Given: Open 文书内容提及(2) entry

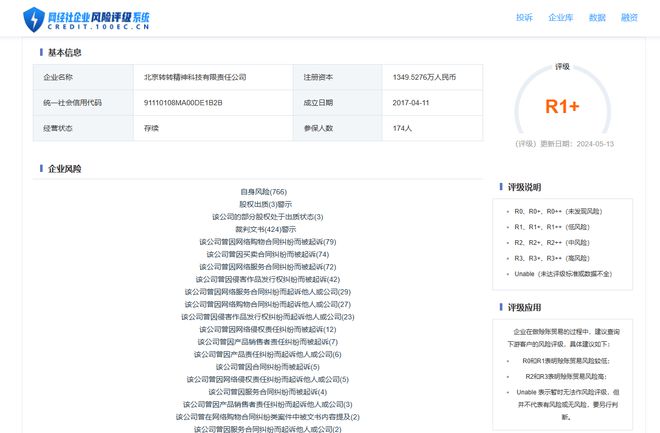Looking at the screenshot, I should tap(268, 417).
